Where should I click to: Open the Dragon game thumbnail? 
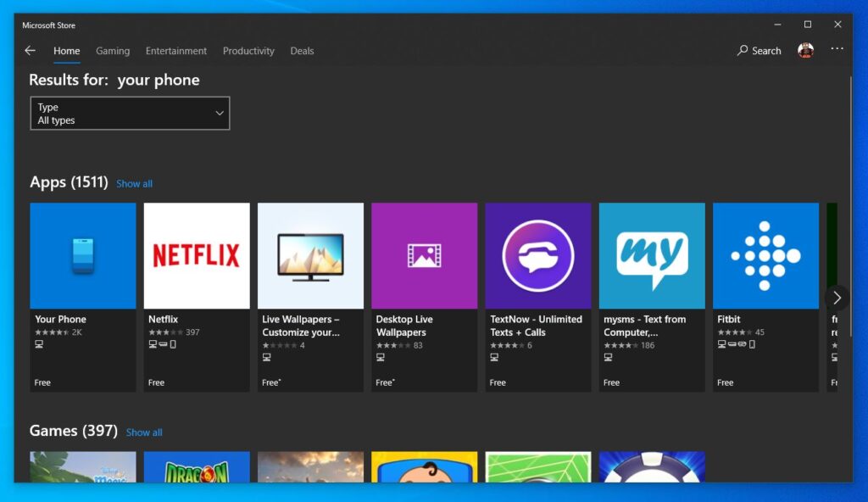click(x=197, y=466)
